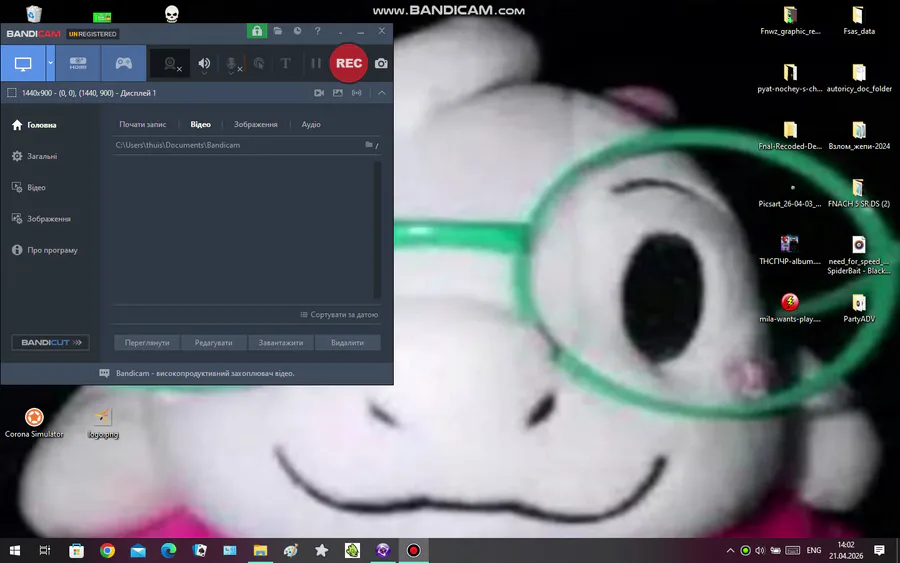The image size is (900, 563).
Task: Collapse the Bandicam panel with chevron up
Action: pos(382,93)
